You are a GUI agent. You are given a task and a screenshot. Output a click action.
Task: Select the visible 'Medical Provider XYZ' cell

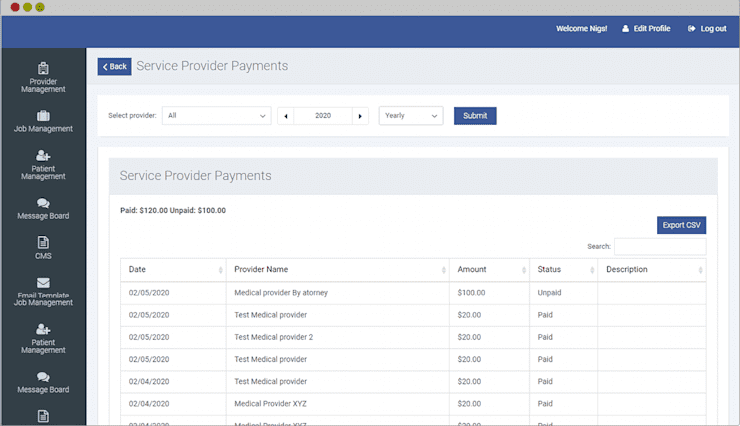(x=337, y=403)
